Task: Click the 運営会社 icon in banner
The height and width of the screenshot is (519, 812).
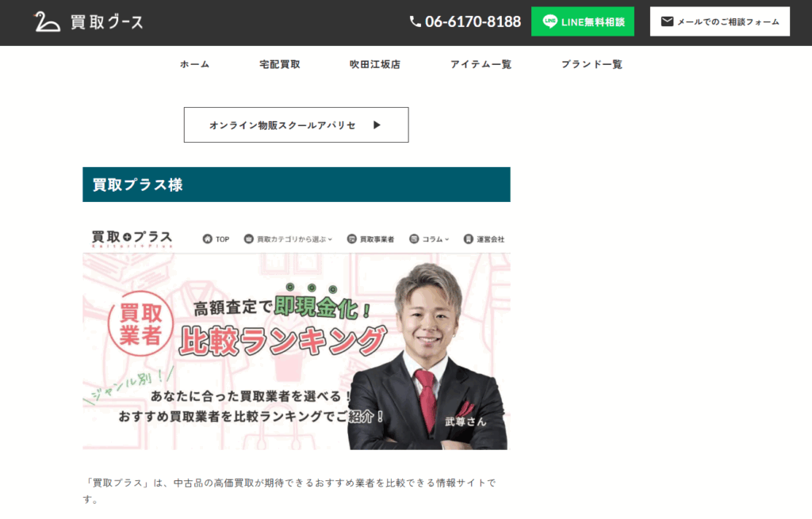Action: click(x=468, y=239)
